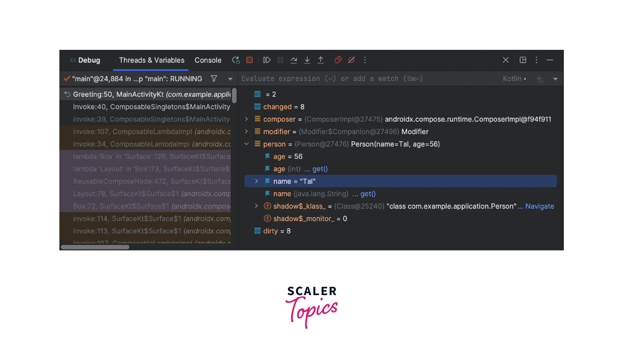The image size is (623, 364).
Task: Select the Threads & Variables tab
Action: click(x=152, y=60)
